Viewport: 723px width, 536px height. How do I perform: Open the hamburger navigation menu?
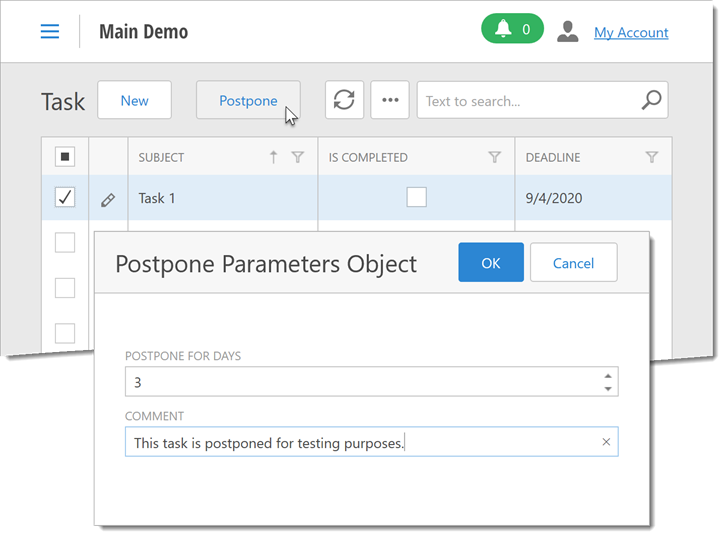tap(50, 31)
